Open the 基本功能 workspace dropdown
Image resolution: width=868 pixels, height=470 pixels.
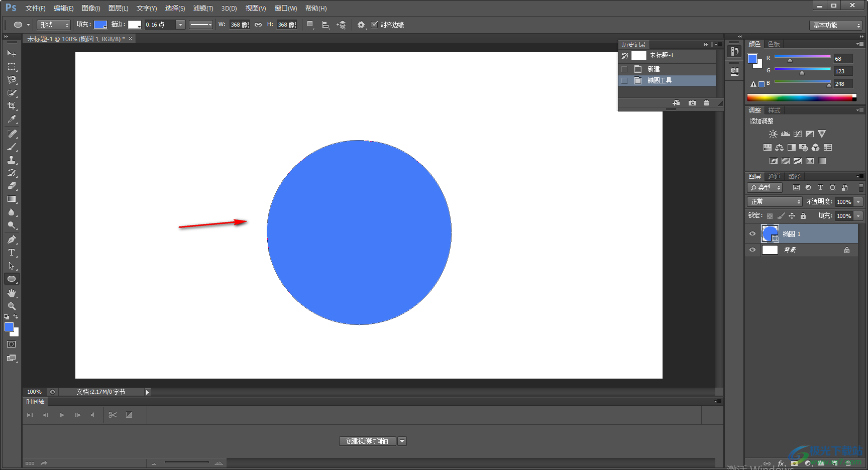836,25
